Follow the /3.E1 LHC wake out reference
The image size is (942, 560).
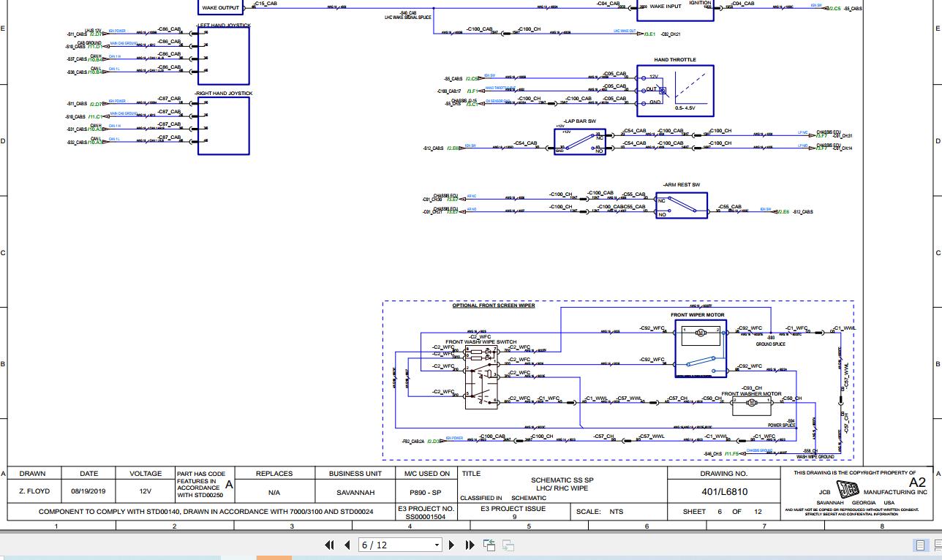tap(649, 34)
